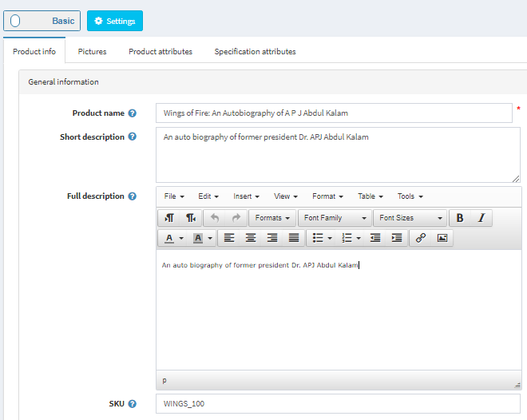
Task: Switch to the Specification attributes tab
Action: [x=255, y=51]
